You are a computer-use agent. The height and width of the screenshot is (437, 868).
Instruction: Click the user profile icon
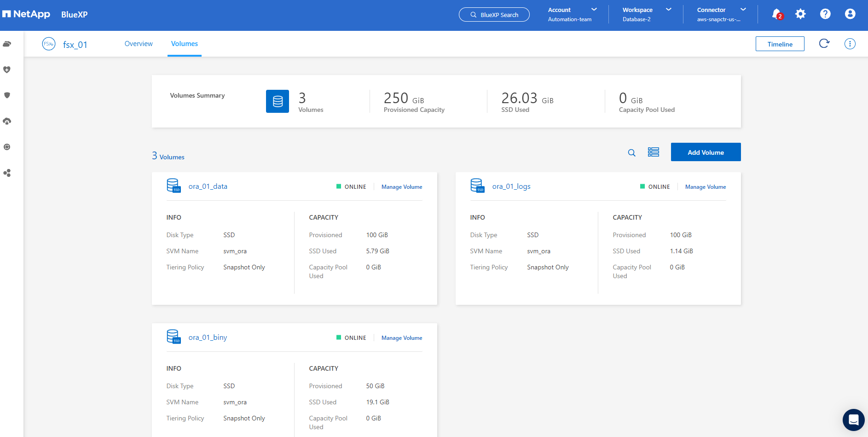850,14
